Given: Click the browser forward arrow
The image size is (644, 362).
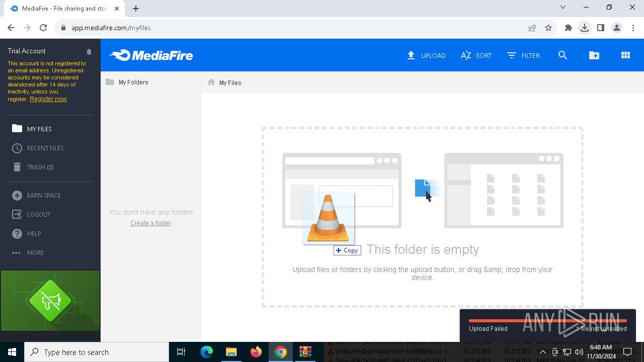Looking at the screenshot, I should pos(27,28).
